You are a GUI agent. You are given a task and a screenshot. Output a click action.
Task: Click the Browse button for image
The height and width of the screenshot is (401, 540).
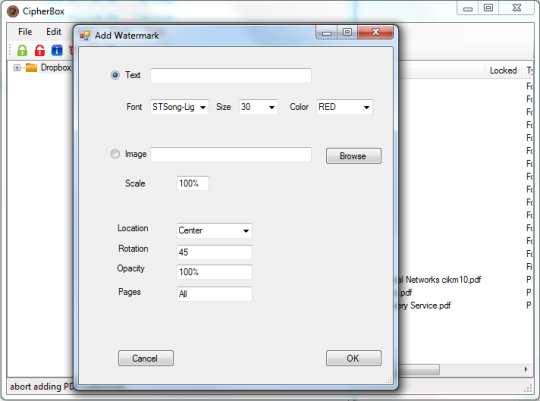[354, 156]
